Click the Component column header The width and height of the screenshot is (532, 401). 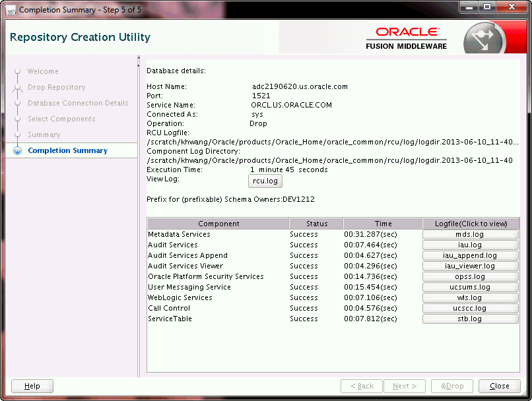click(218, 224)
